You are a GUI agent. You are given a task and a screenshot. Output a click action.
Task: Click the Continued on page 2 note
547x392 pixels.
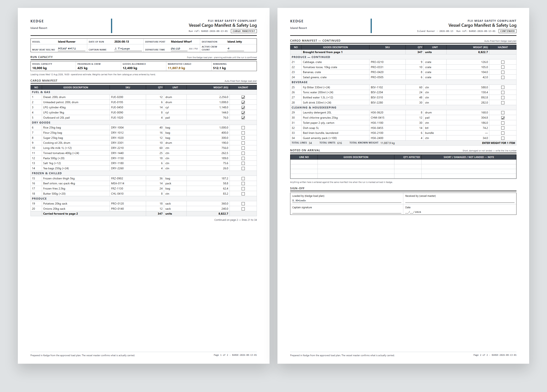(235, 220)
